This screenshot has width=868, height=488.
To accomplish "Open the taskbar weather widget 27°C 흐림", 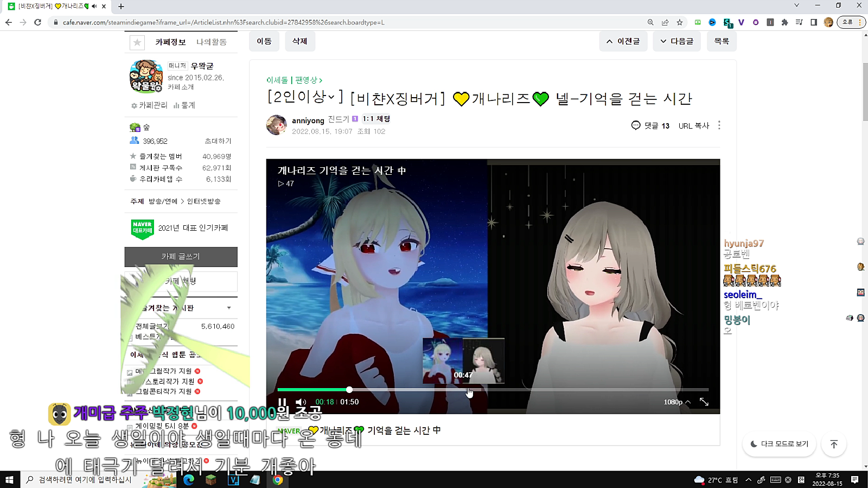I will click(716, 480).
